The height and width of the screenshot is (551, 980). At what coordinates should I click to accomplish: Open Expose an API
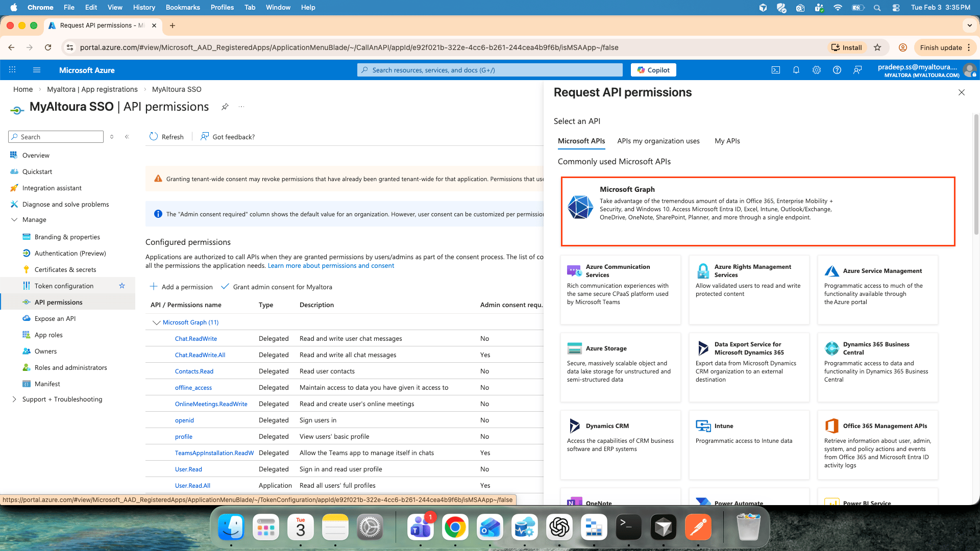[55, 318]
